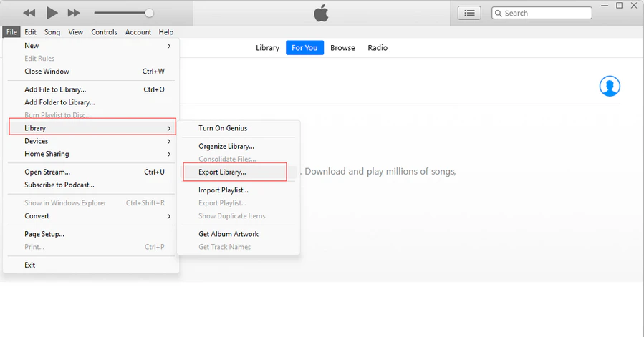Expand the New submenu
The width and height of the screenshot is (644, 337).
click(91, 46)
